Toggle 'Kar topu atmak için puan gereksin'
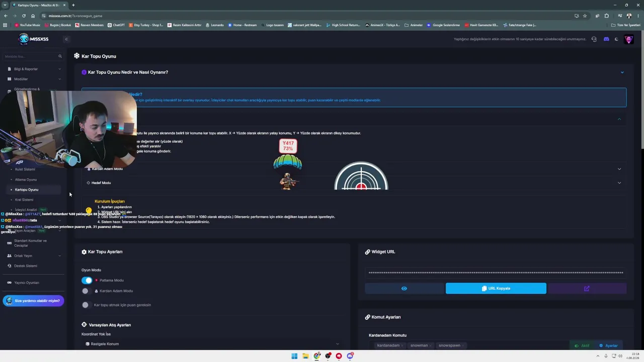 point(87,305)
